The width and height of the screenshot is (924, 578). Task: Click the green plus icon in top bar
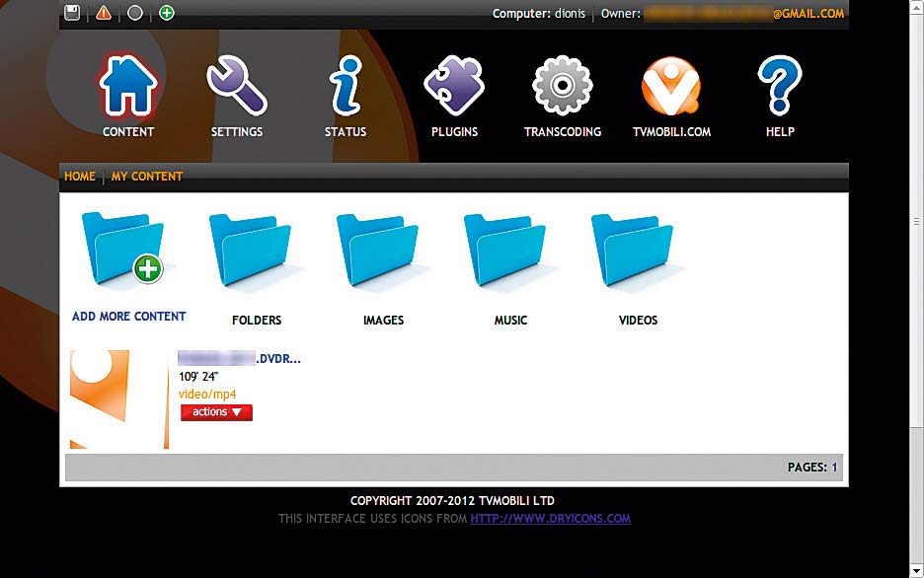(167, 13)
